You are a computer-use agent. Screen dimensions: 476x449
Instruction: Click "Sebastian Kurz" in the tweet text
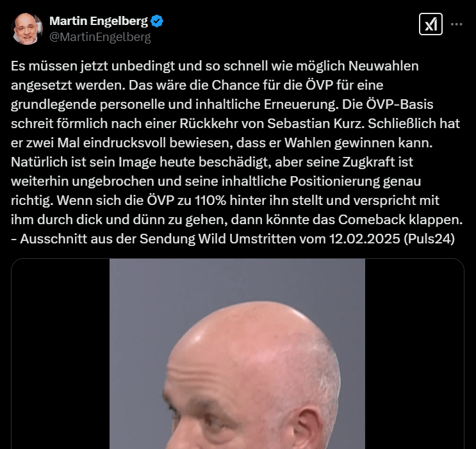[315, 124]
